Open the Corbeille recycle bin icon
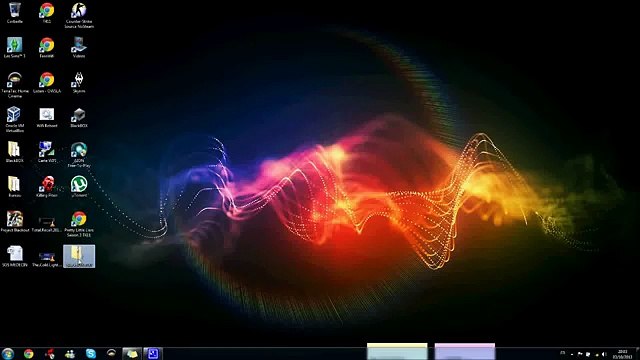Screen dimensions: 640x360 (15, 13)
